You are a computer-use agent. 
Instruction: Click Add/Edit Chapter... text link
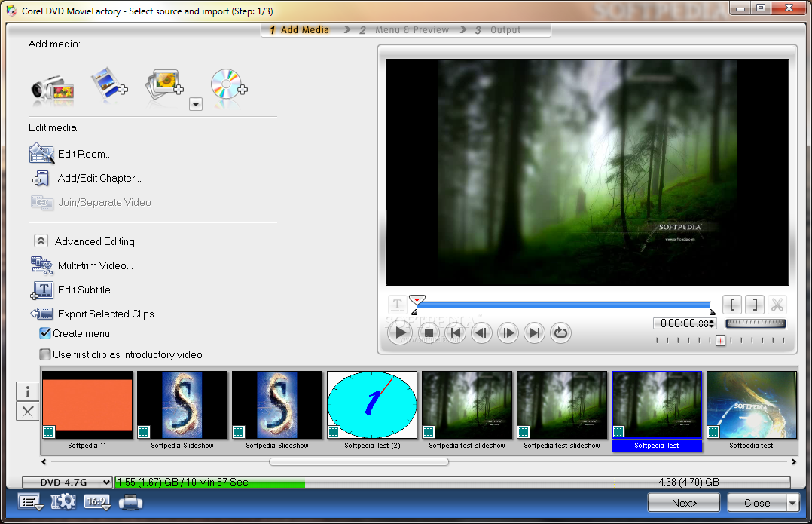(99, 178)
